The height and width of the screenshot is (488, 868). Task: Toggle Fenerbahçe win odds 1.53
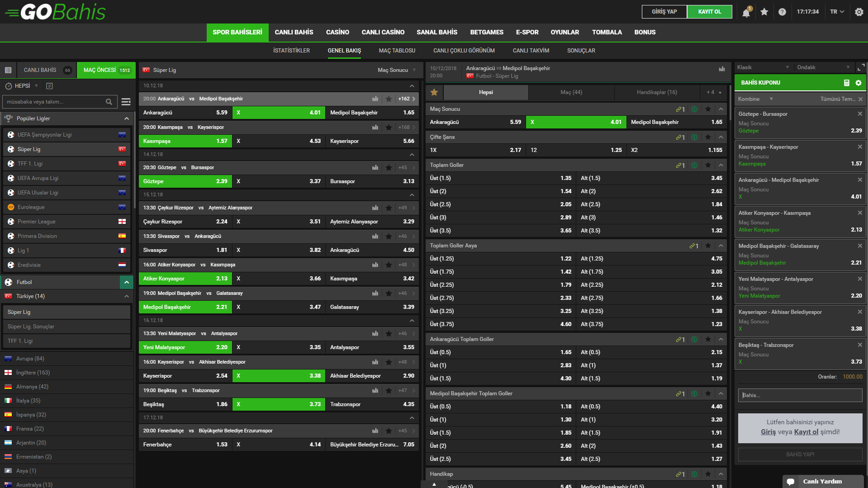185,445
